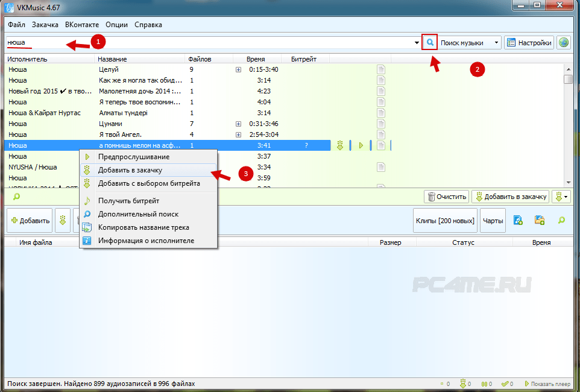
Task: Open Клипы [200 новых] button
Action: point(445,221)
